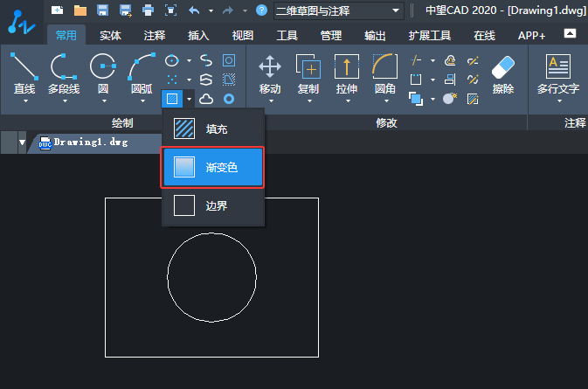Open the document list arrow beside Drawing1.dwg
The width and height of the screenshot is (588, 389).
22,142
